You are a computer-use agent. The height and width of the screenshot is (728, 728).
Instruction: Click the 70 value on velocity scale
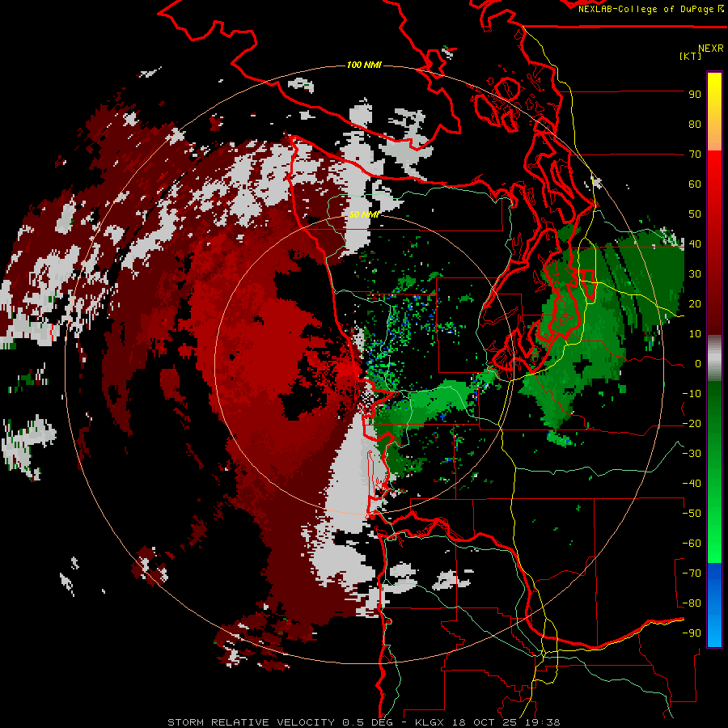click(695, 154)
